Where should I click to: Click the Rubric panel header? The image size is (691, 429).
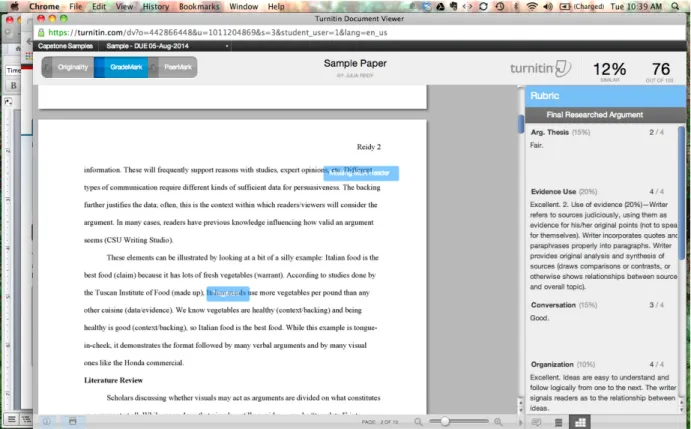point(605,96)
